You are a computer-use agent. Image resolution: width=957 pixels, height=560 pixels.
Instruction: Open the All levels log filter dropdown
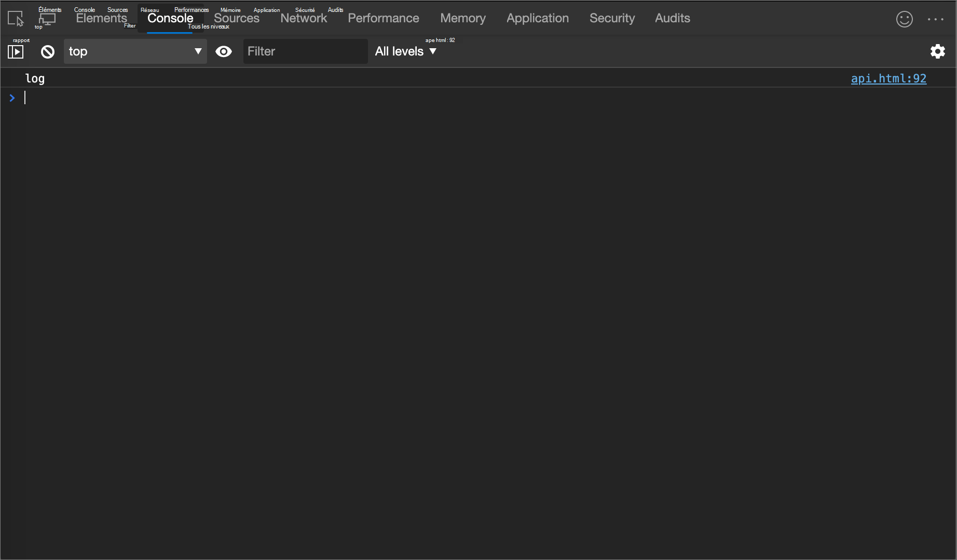coord(405,51)
